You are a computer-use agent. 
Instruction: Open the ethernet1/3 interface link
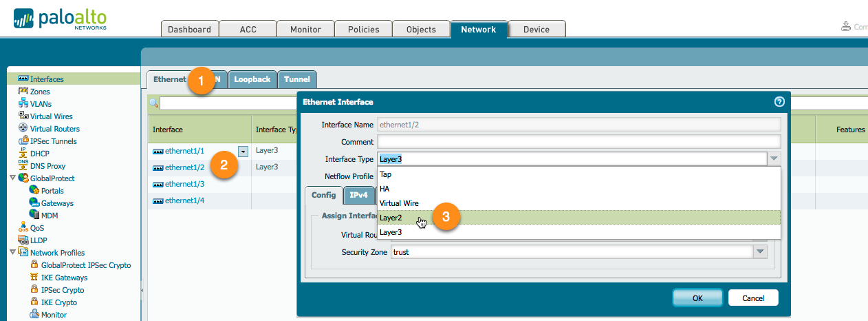click(x=184, y=184)
